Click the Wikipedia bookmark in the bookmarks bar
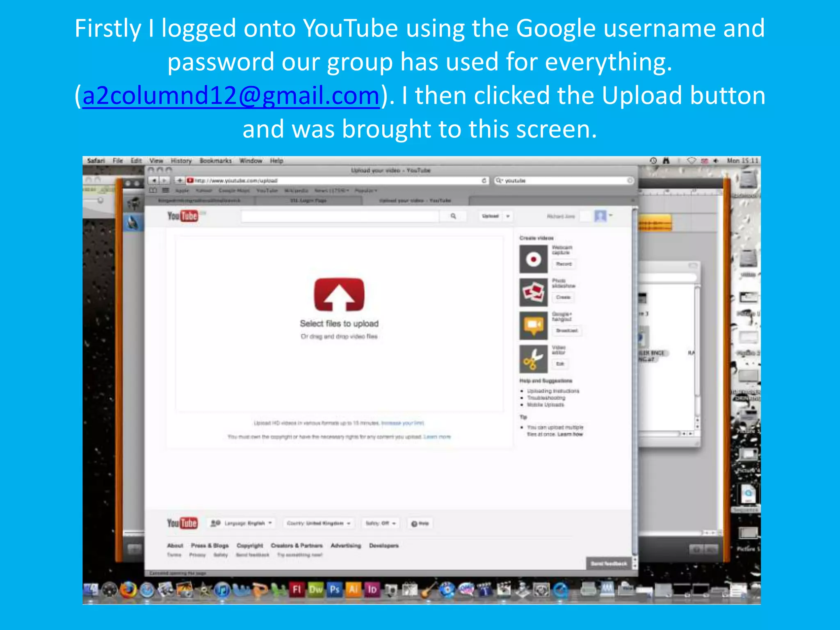 tap(296, 191)
